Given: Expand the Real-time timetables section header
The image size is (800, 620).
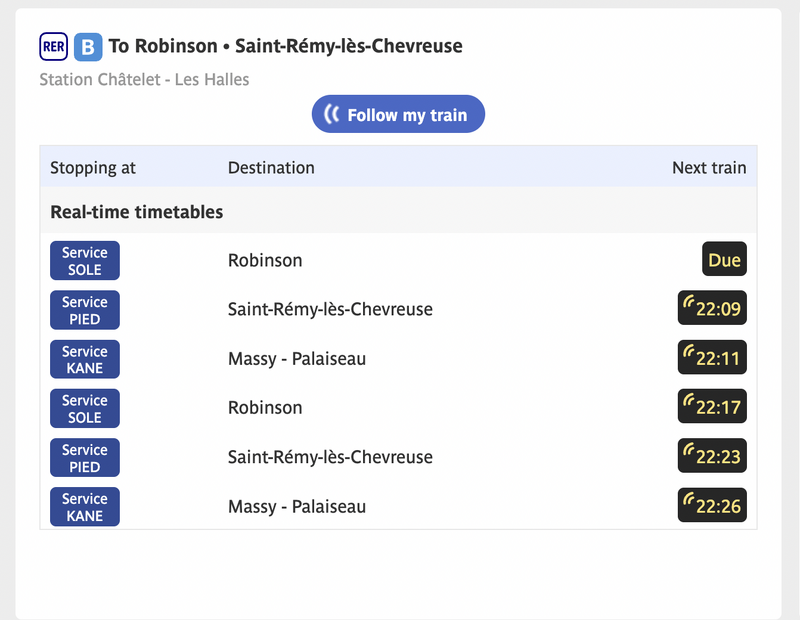Looking at the screenshot, I should click(x=137, y=212).
